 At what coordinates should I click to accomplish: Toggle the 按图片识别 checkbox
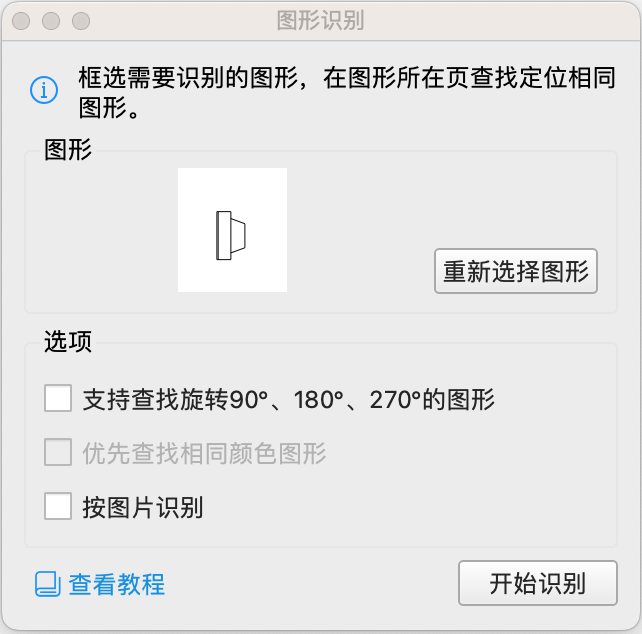[x=58, y=507]
